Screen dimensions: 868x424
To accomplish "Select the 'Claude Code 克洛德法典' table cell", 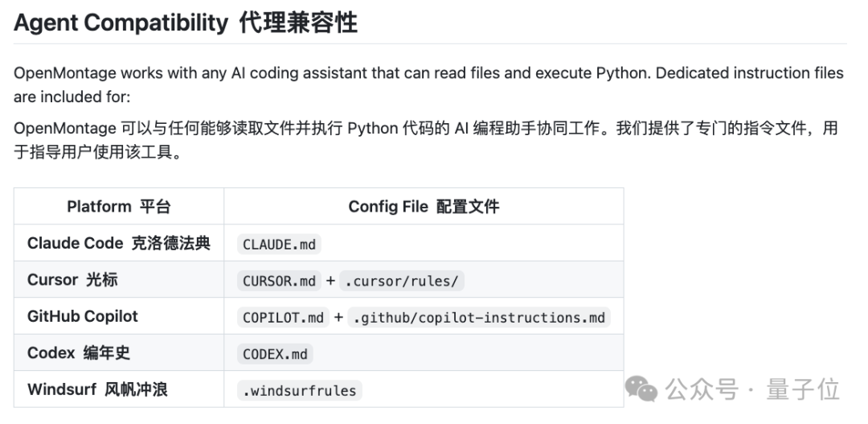I will (119, 243).
